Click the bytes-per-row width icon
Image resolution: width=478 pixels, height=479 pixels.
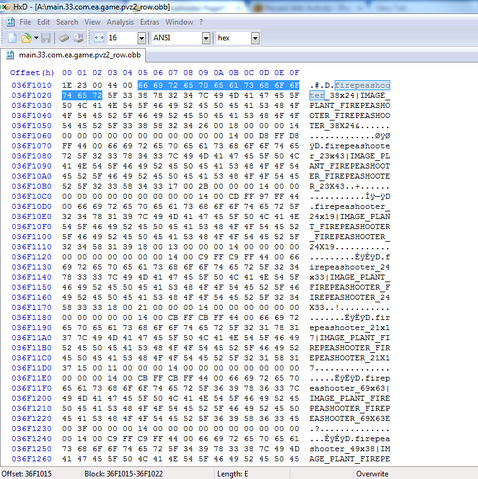99,38
